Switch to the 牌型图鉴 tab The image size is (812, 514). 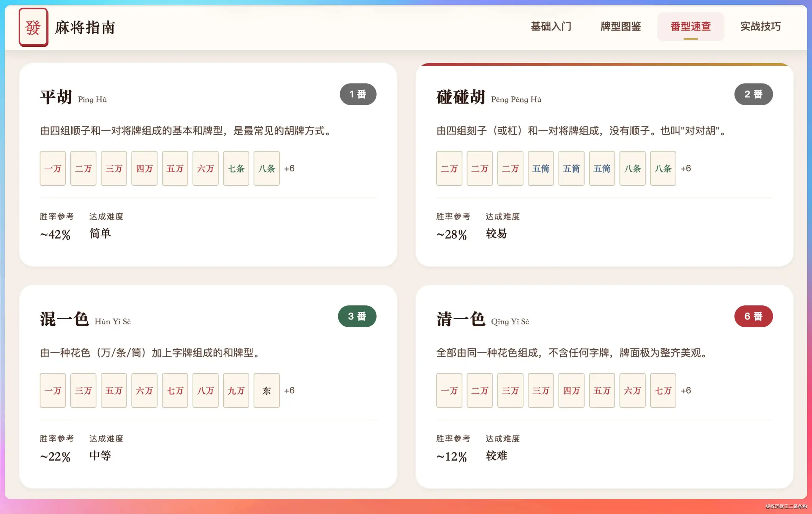621,26
